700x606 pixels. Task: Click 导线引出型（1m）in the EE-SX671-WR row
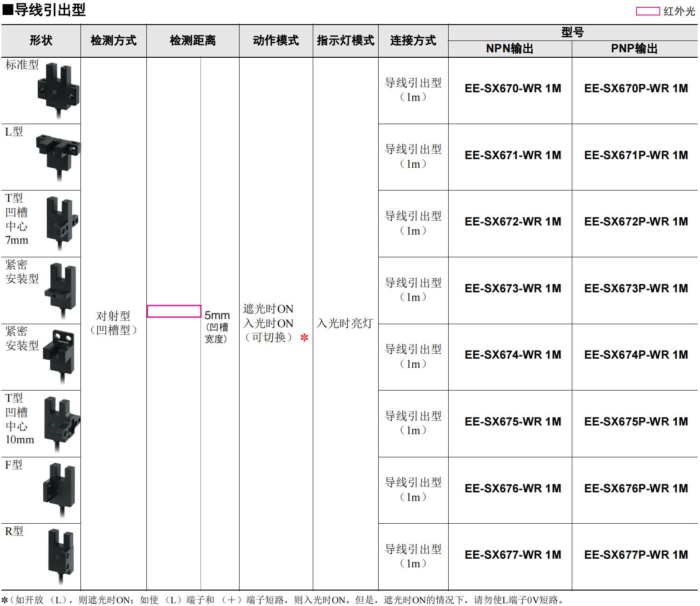point(413,156)
